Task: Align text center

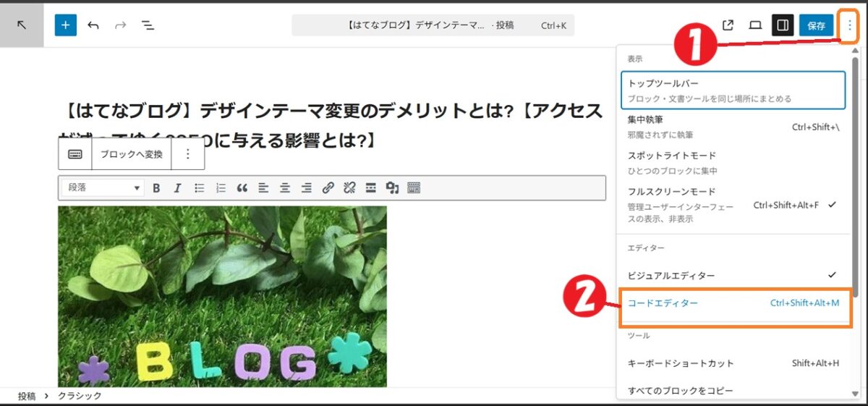Action: 285,188
